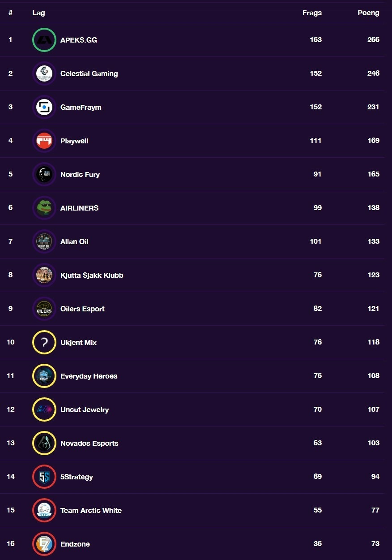Sort table by the Frags column header

312,13
